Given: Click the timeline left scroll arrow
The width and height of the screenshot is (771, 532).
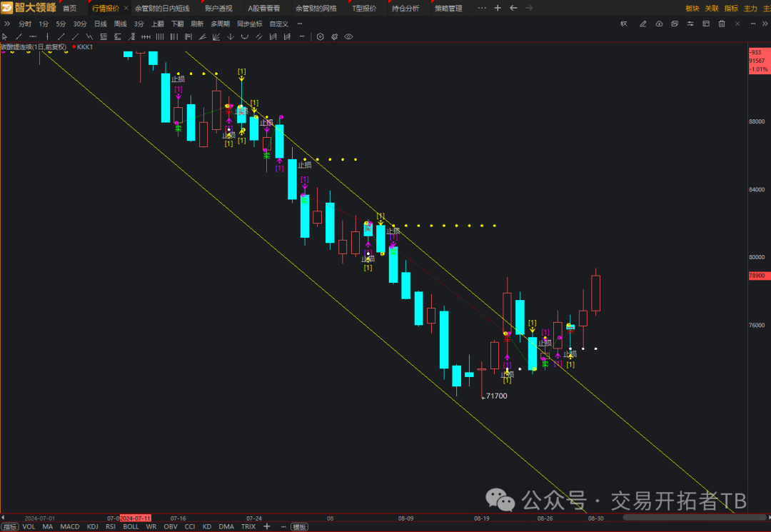Looking at the screenshot, I should point(3,518).
